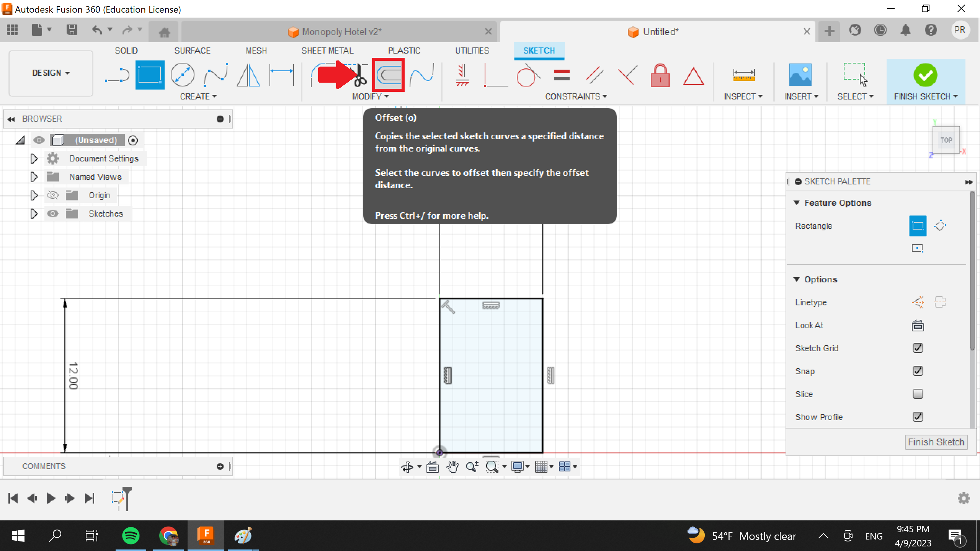Disable the Sketch Grid checkbox
The width and height of the screenshot is (980, 551).
click(918, 348)
